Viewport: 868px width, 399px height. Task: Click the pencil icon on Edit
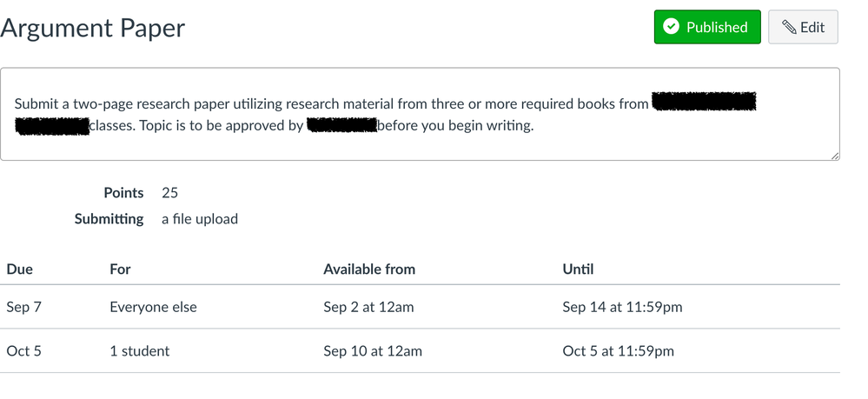789,27
